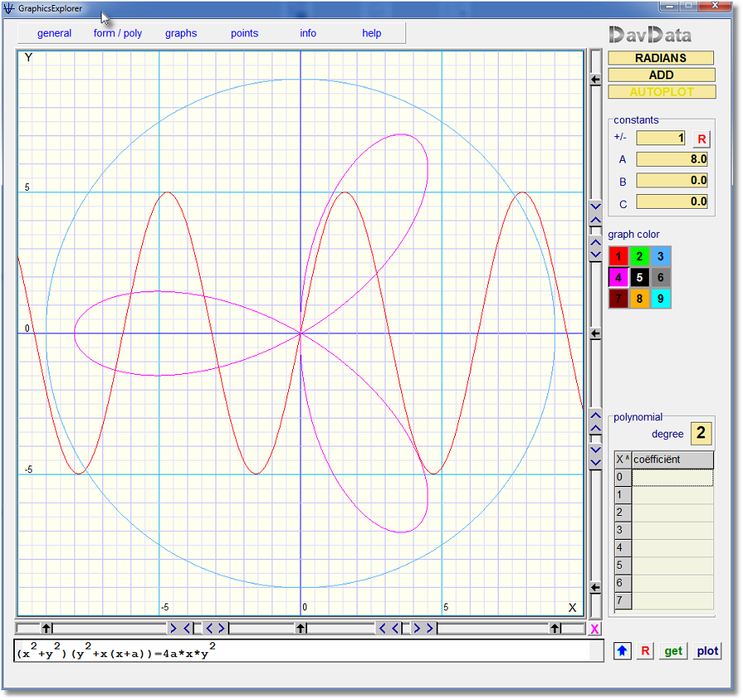The height and width of the screenshot is (700, 743).
Task: Click the magenta X icon beside horizontal scale bar
Action: pos(594,629)
